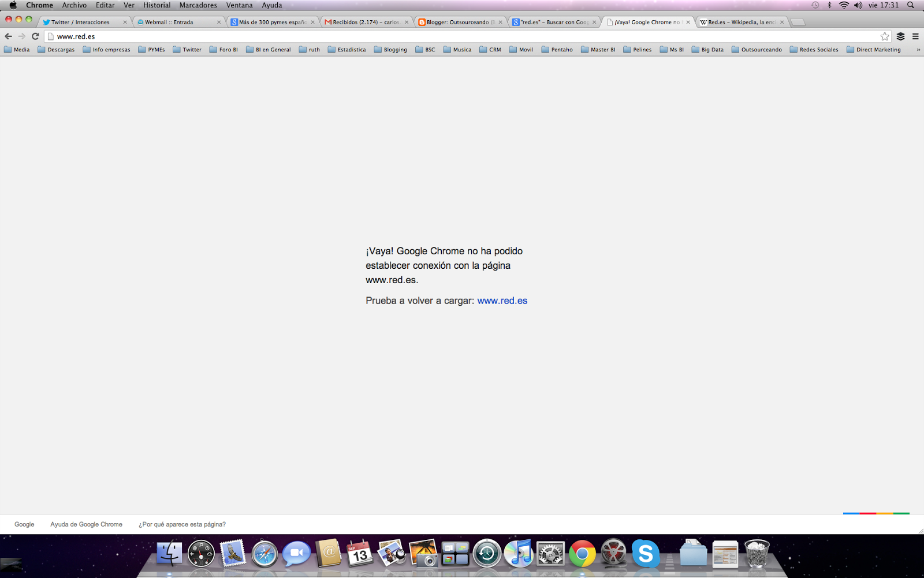This screenshot has height=578, width=924.
Task: Open the Apple menu
Action: (13, 5)
